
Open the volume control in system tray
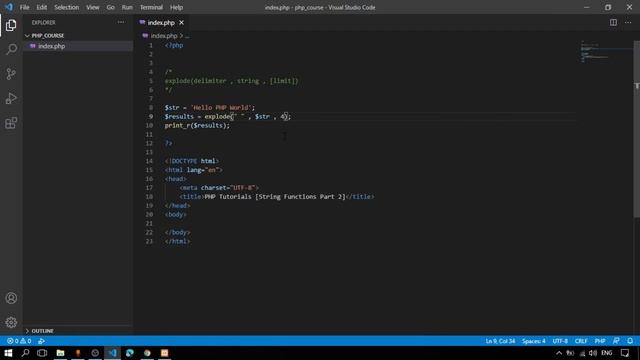[x=593, y=353]
